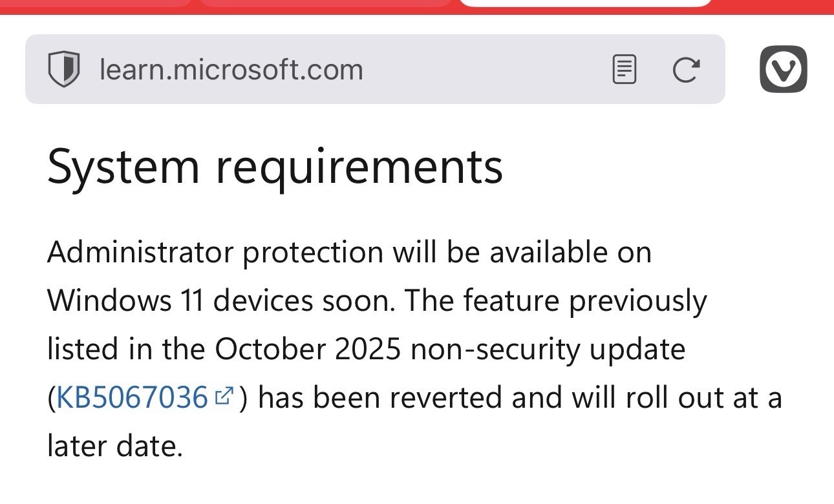834x504 pixels.
Task: Open reader view for this page
Action: coord(624,69)
